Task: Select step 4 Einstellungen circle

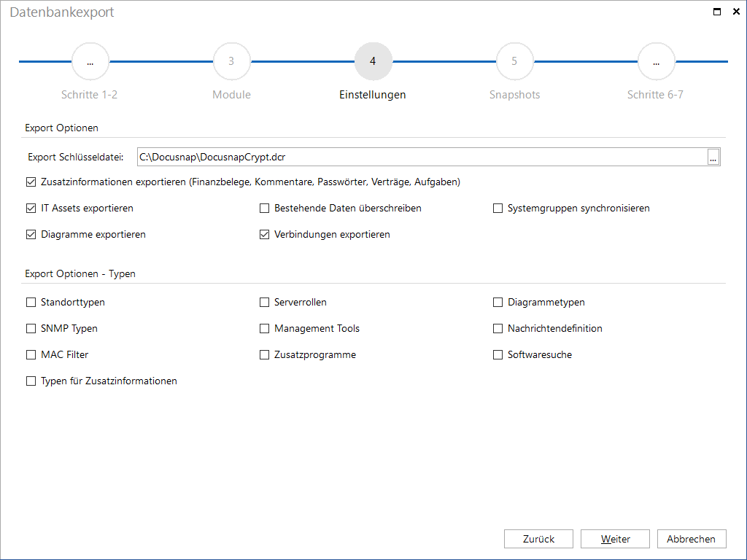Action: point(373,61)
